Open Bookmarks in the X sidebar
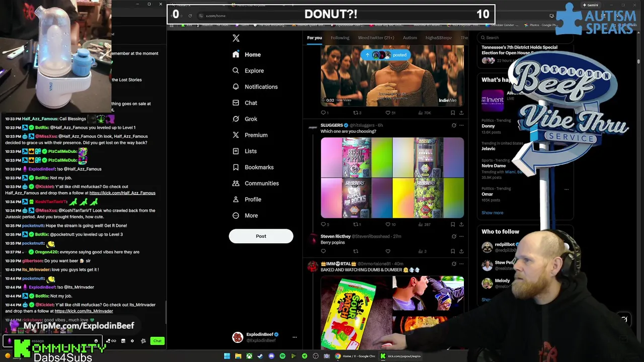The image size is (644, 362). click(x=253, y=167)
